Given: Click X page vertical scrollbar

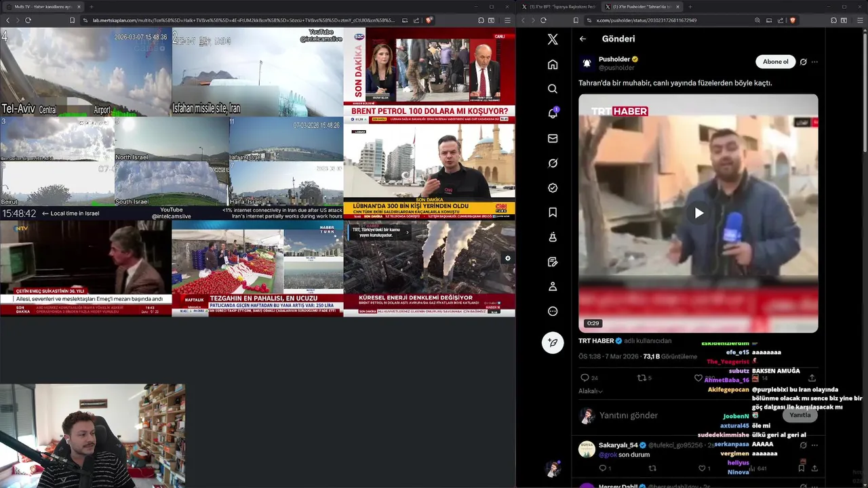Looking at the screenshot, I should (x=865, y=91).
